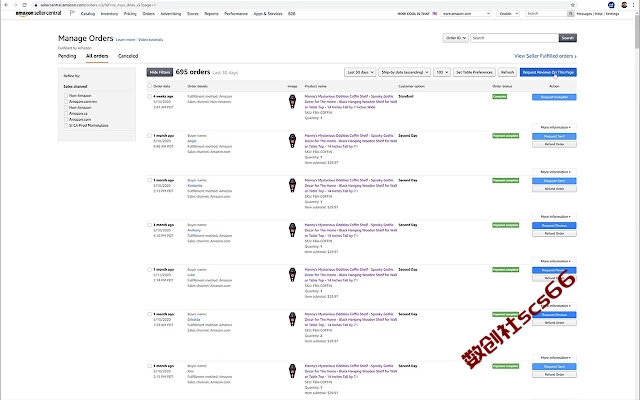
Task: Click the flag icon beside the logo
Action: [x=72, y=13]
